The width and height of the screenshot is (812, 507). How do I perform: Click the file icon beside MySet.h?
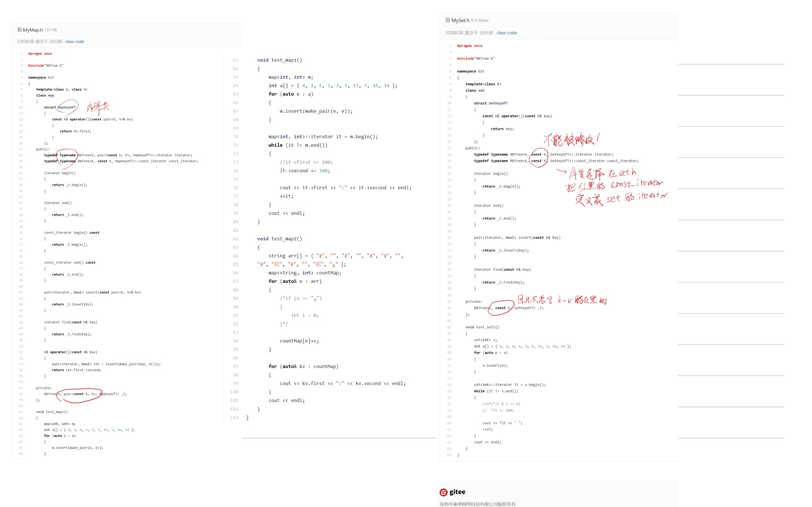click(x=448, y=20)
